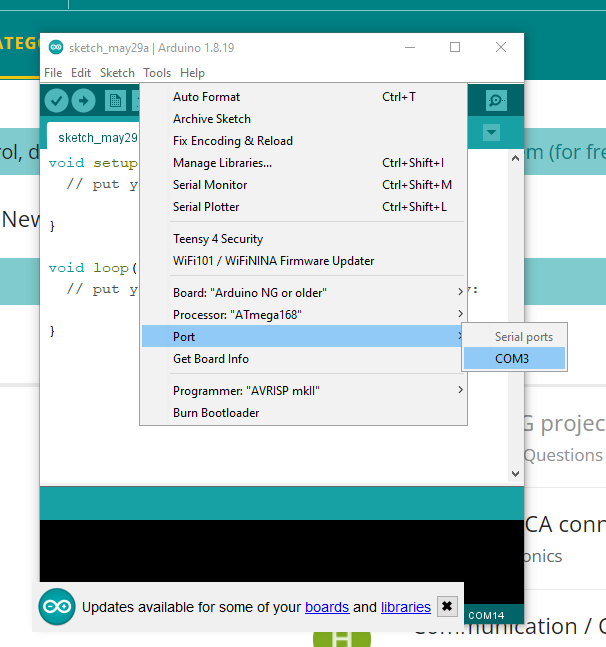Follow the boards update link
Screen dimensions: 606x647
327,607
